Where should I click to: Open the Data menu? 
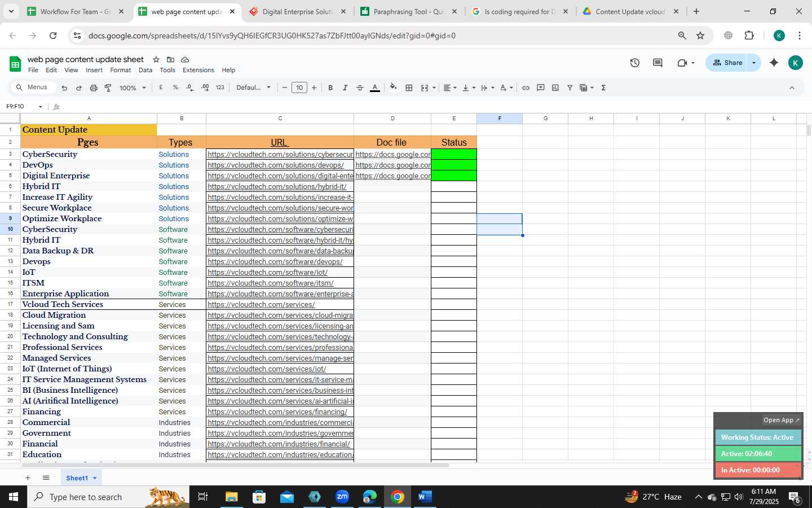point(145,70)
